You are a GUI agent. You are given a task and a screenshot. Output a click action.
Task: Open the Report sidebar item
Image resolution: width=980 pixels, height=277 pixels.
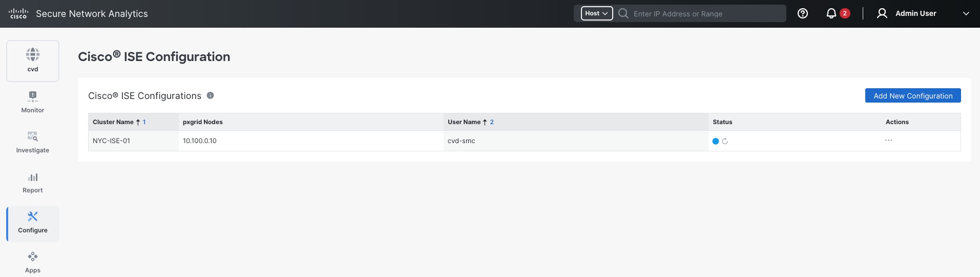click(x=33, y=183)
